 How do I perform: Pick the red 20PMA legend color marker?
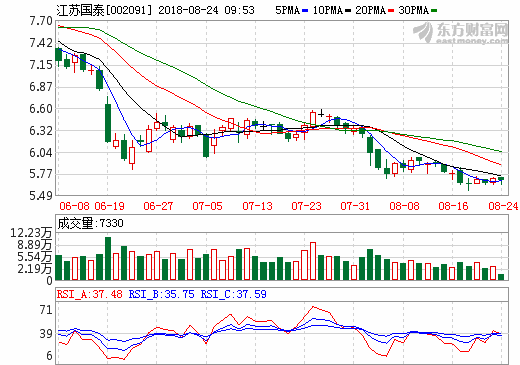(x=391, y=11)
